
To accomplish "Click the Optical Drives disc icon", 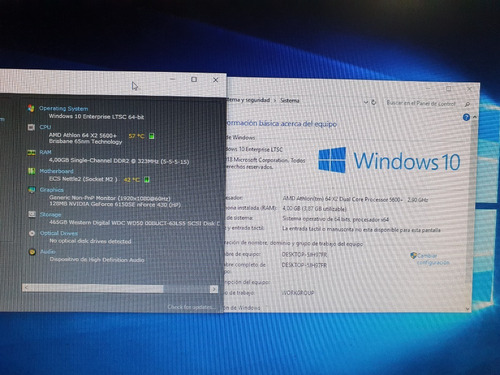I will pos(32,233).
